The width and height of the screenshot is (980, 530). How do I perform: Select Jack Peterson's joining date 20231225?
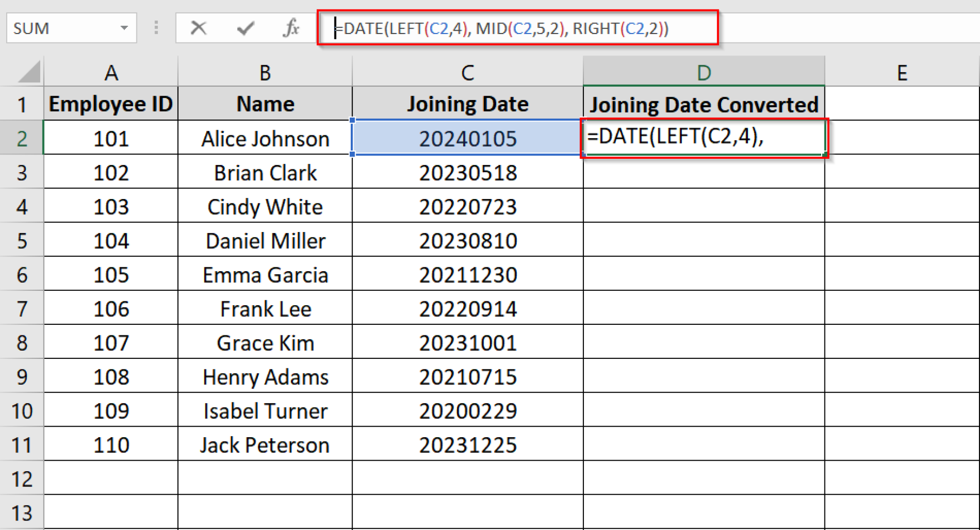pyautogui.click(x=468, y=444)
